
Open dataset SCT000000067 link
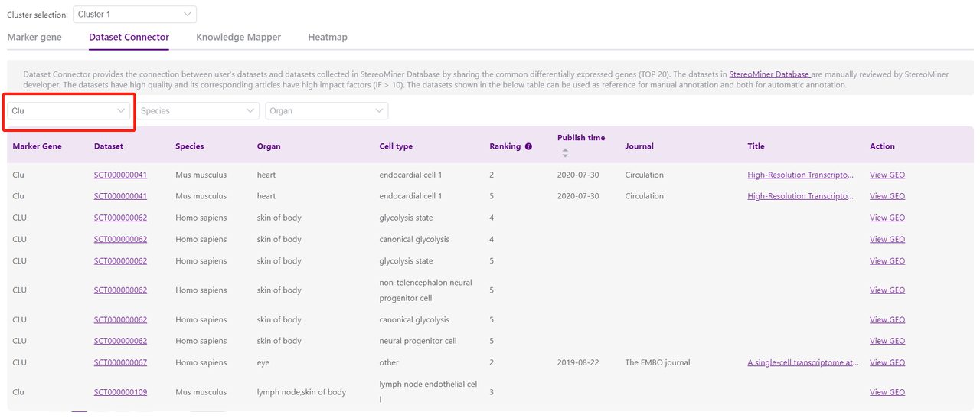click(x=120, y=362)
